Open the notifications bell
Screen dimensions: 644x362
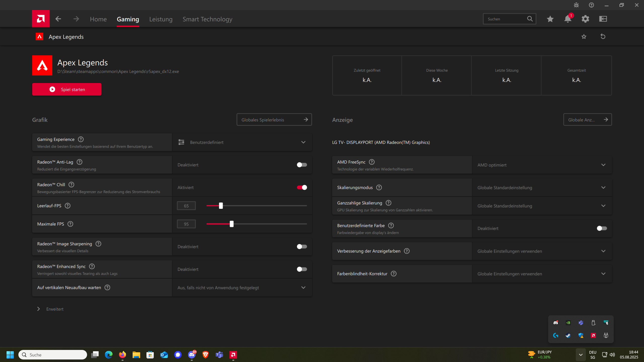[x=568, y=19]
